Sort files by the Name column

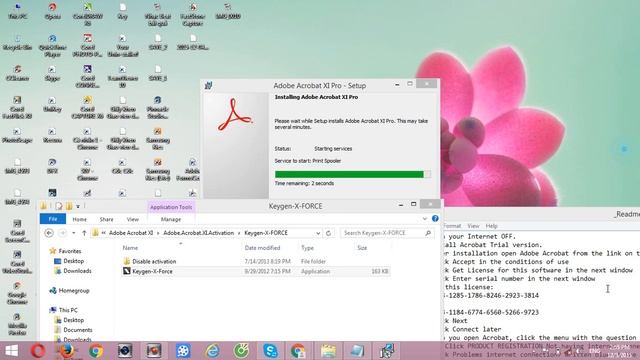[130, 248]
